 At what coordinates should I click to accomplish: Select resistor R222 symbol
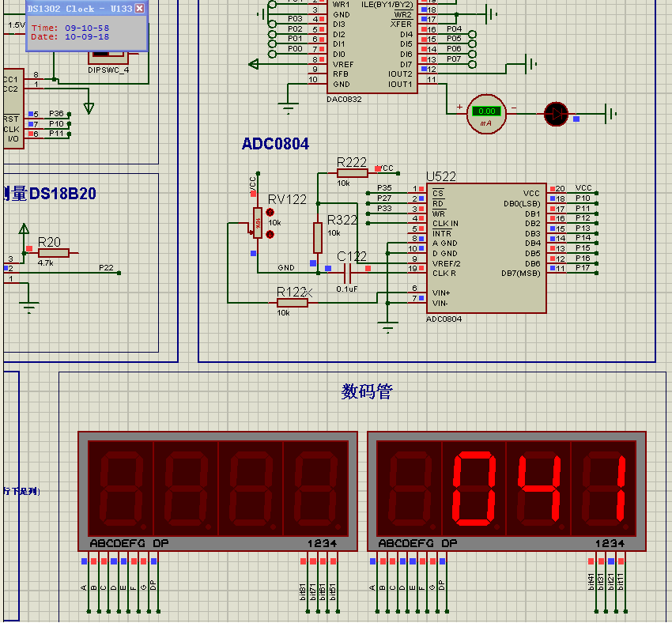353,173
